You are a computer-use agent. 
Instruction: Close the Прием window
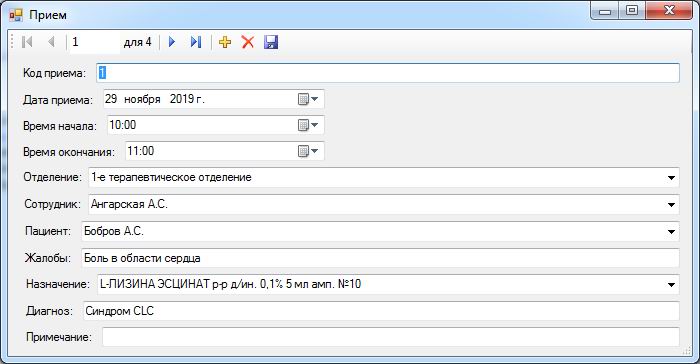[669, 11]
